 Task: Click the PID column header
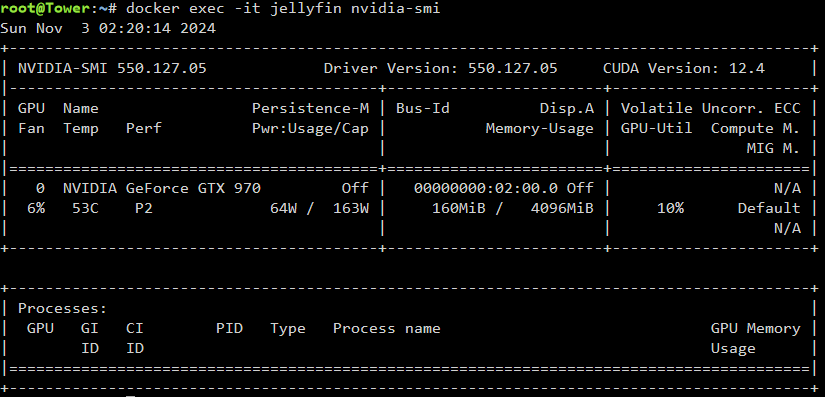click(x=229, y=329)
